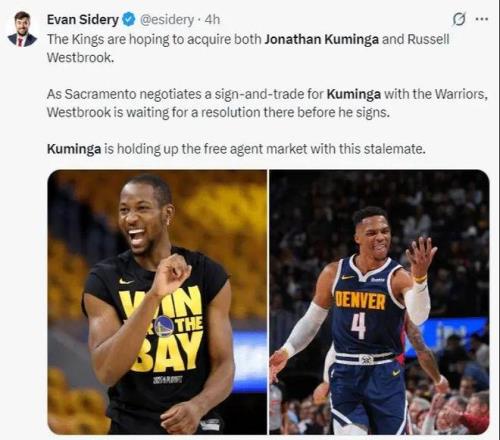Open the 4h timestamp link

[x=212, y=20]
